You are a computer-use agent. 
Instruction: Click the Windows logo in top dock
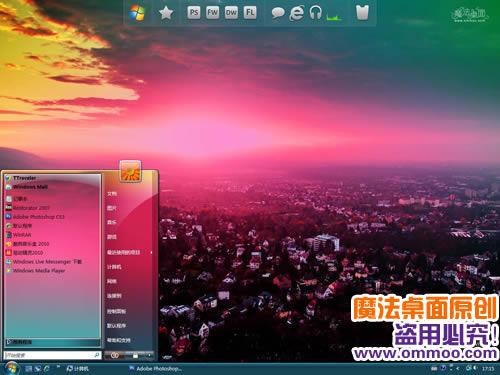pyautogui.click(x=137, y=13)
